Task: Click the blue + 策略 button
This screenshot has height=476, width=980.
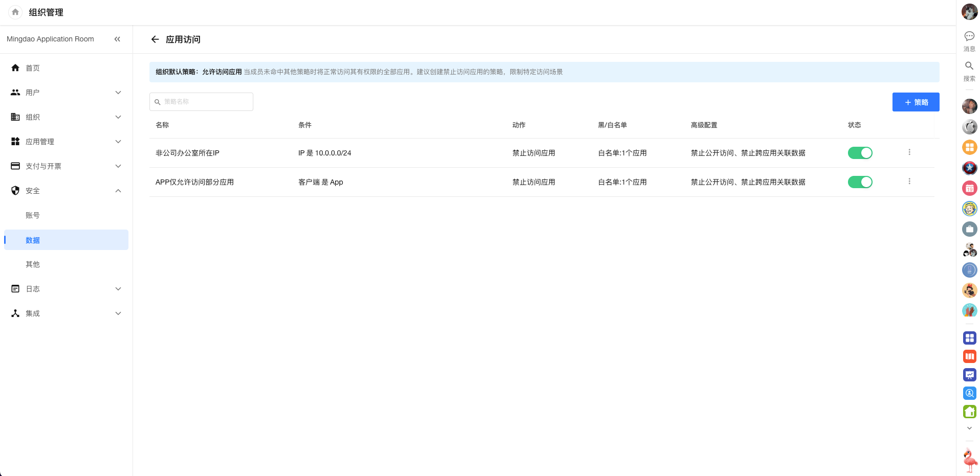Action: click(916, 102)
